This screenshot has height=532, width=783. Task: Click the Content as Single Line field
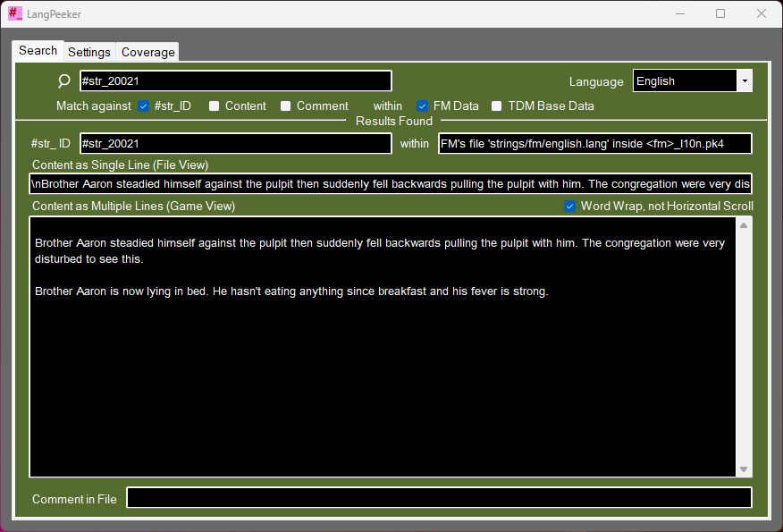coord(390,184)
